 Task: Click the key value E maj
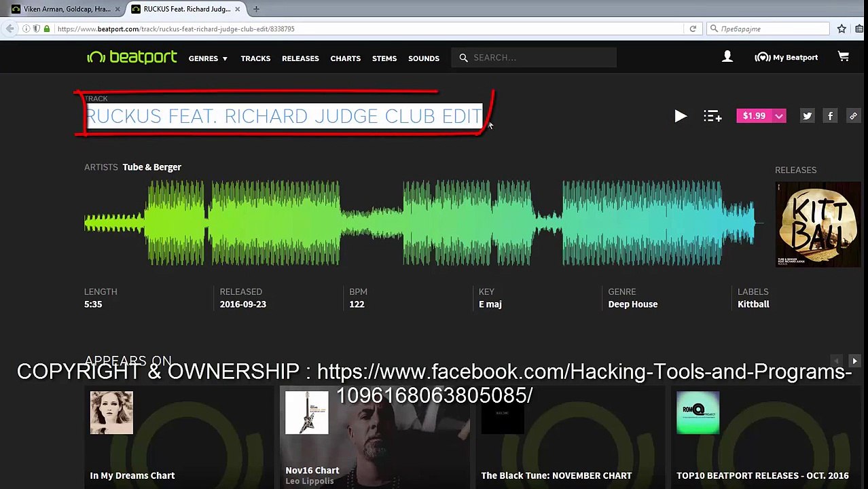pos(490,304)
